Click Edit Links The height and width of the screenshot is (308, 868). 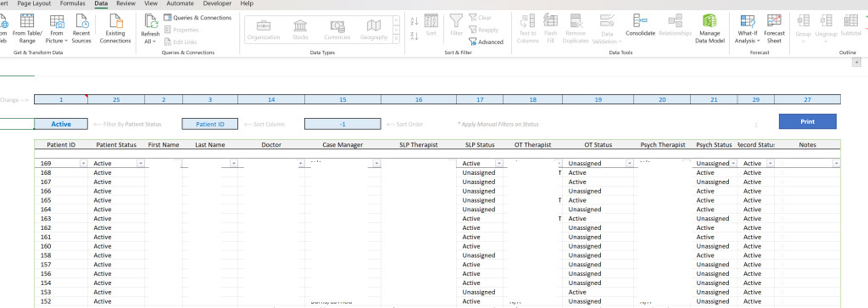point(181,42)
